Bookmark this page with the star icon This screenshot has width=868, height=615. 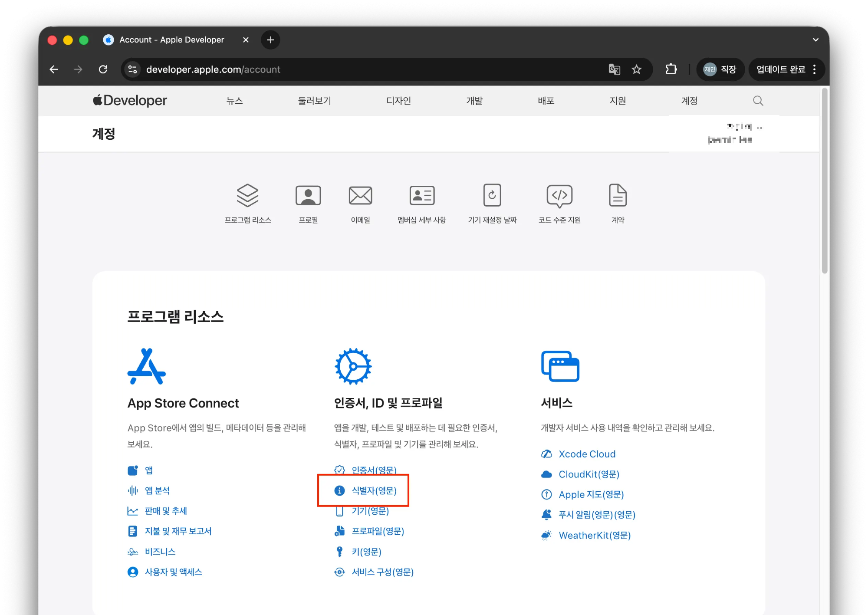click(x=636, y=69)
